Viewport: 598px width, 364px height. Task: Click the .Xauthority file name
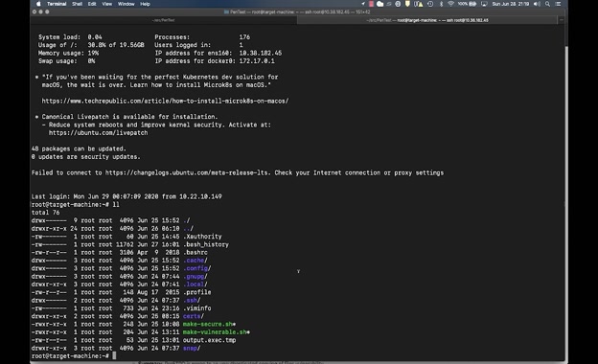tap(202, 237)
